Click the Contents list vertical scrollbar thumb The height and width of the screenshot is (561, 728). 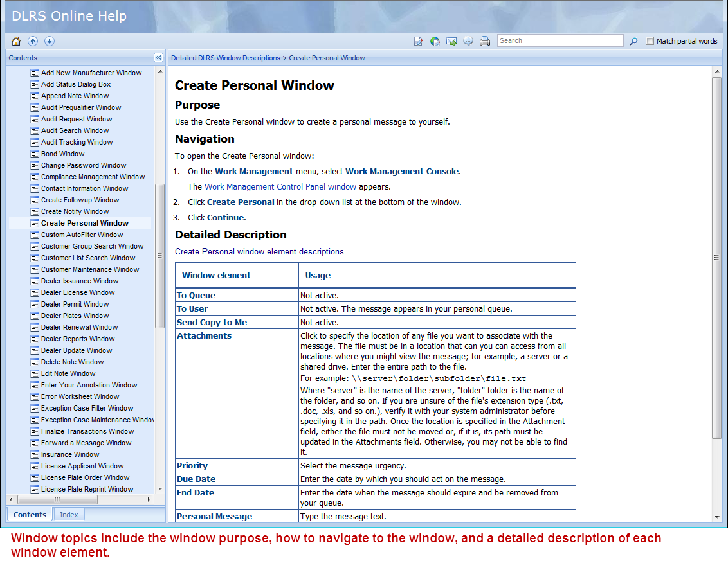tap(159, 256)
